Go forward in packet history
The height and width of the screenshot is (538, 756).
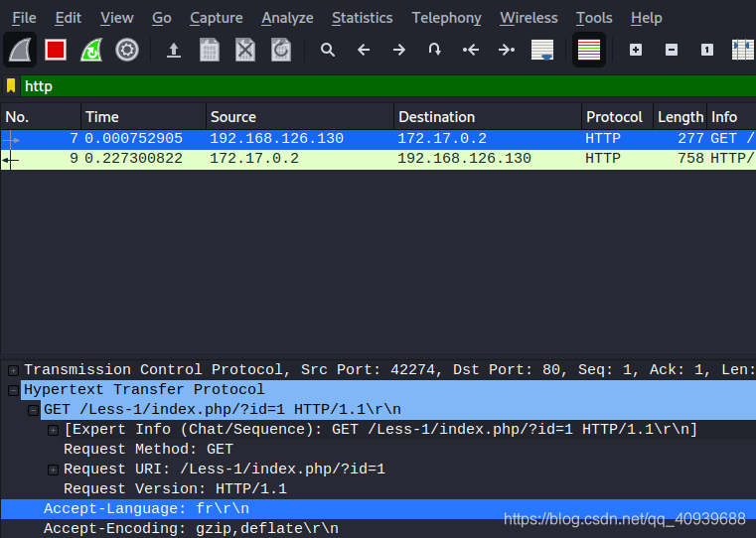point(399,50)
